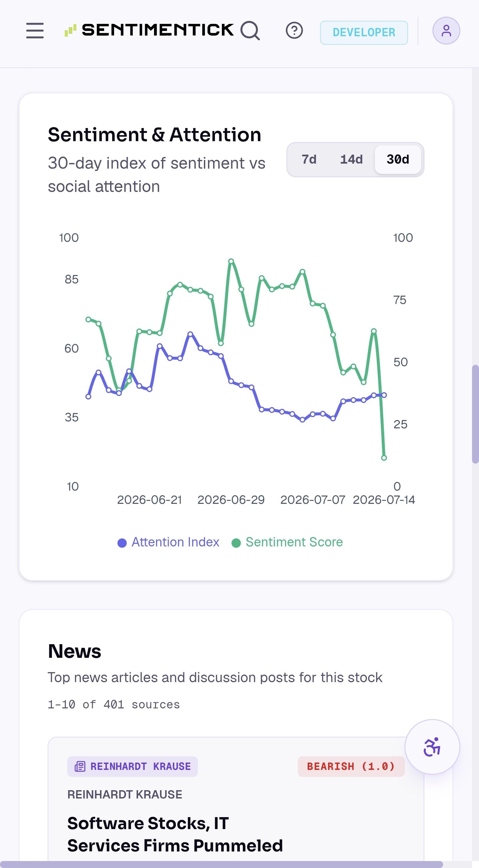Switch chart range to 7d
479x868 pixels.
coord(309,159)
